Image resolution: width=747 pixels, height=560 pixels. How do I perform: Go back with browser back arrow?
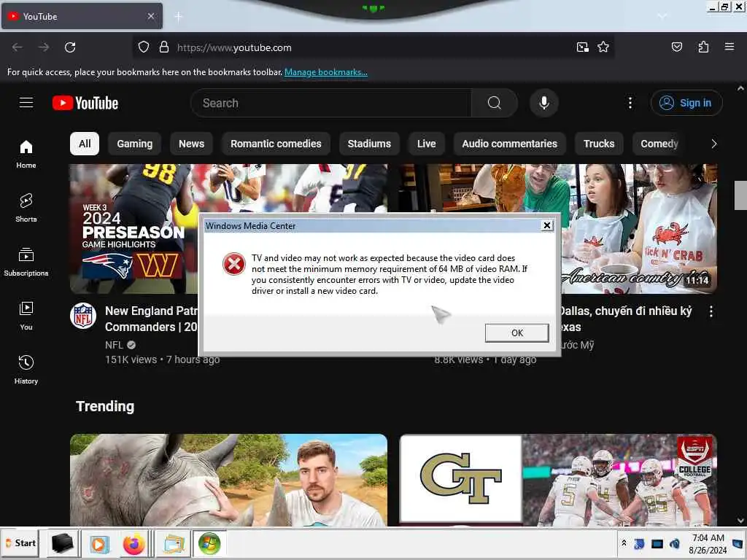pyautogui.click(x=18, y=47)
